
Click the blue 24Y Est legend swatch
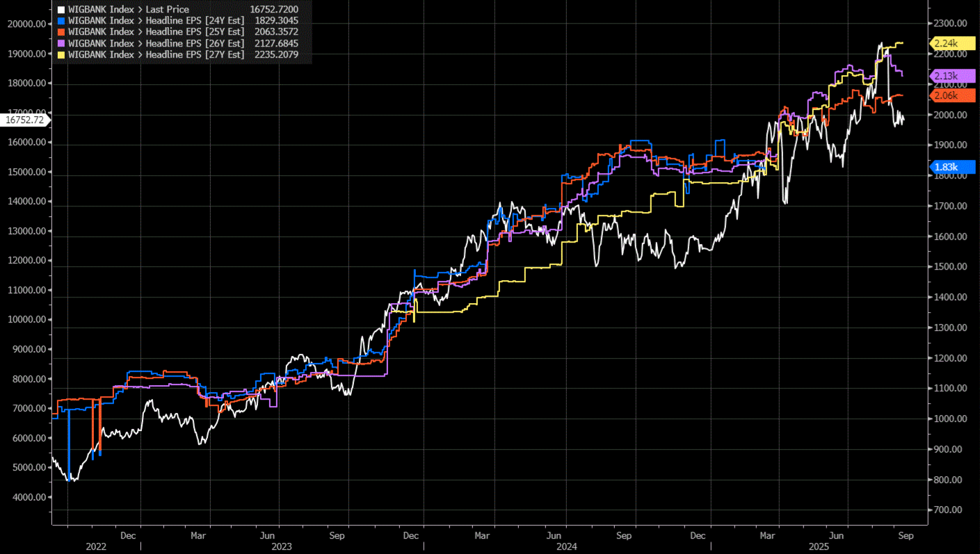pos(62,21)
